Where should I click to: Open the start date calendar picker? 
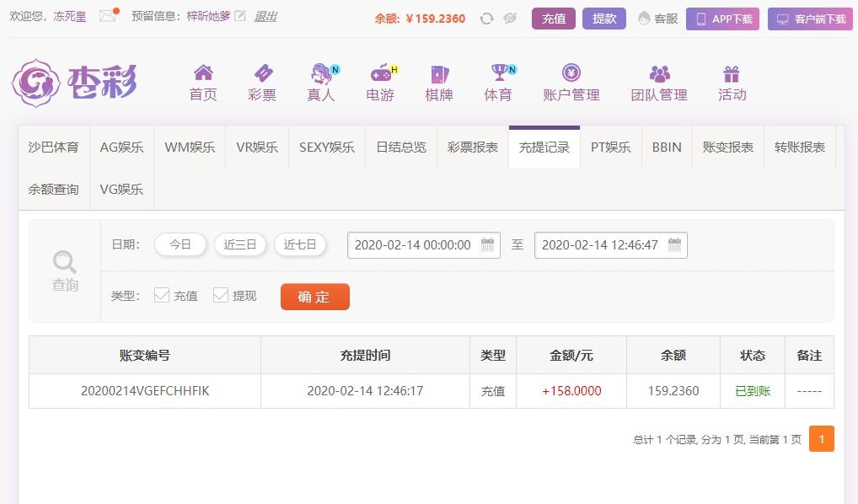pyautogui.click(x=487, y=244)
